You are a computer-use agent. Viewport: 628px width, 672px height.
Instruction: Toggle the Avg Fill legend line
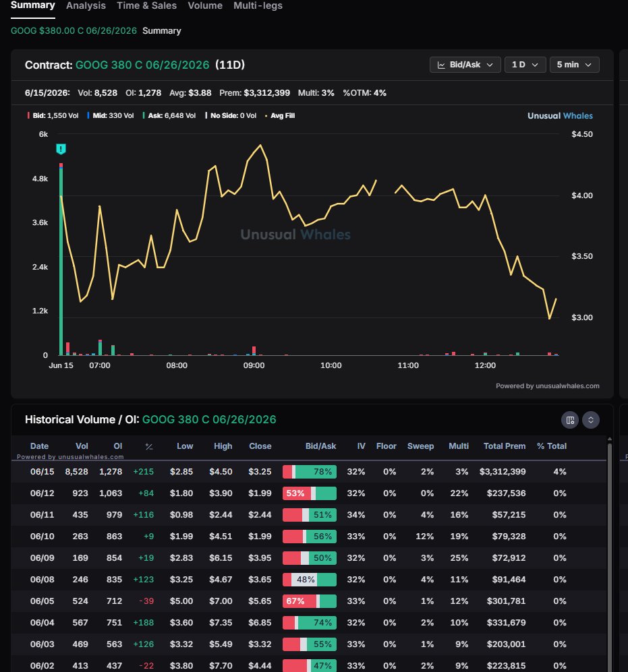[280, 116]
